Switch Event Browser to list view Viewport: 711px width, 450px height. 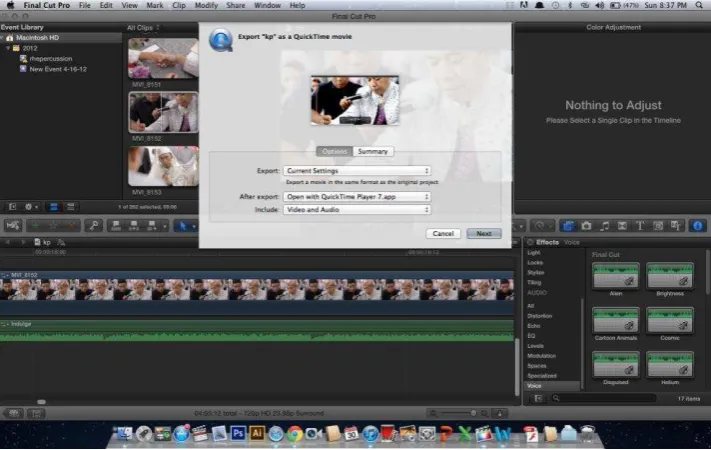pyautogui.click(x=70, y=207)
